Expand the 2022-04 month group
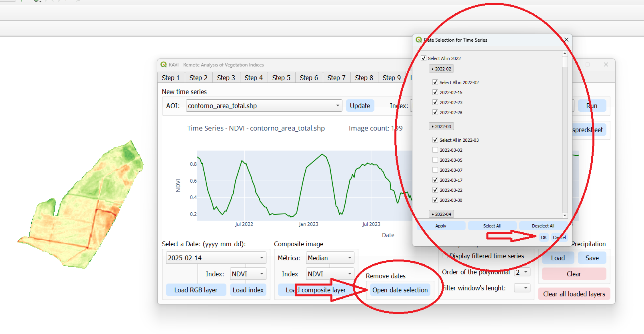Screen dimensions: 644x334 click(441, 214)
